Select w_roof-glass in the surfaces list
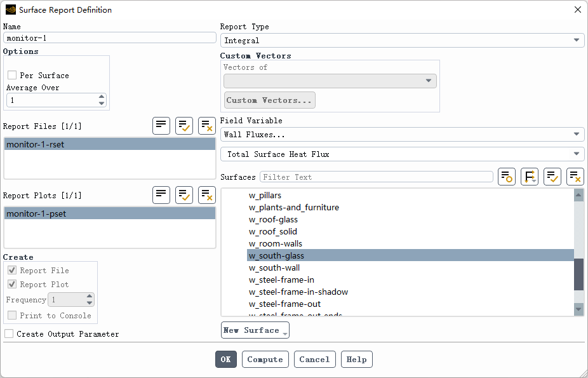The height and width of the screenshot is (378, 588). [273, 219]
